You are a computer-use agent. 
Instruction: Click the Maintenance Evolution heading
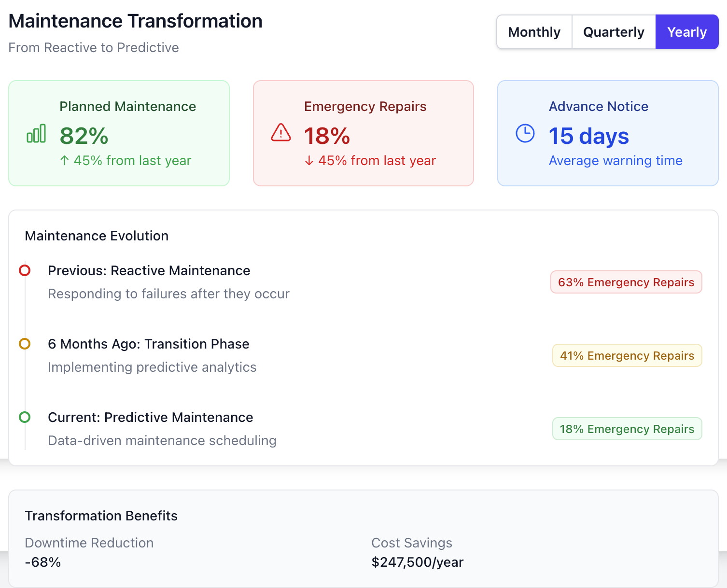click(x=97, y=236)
